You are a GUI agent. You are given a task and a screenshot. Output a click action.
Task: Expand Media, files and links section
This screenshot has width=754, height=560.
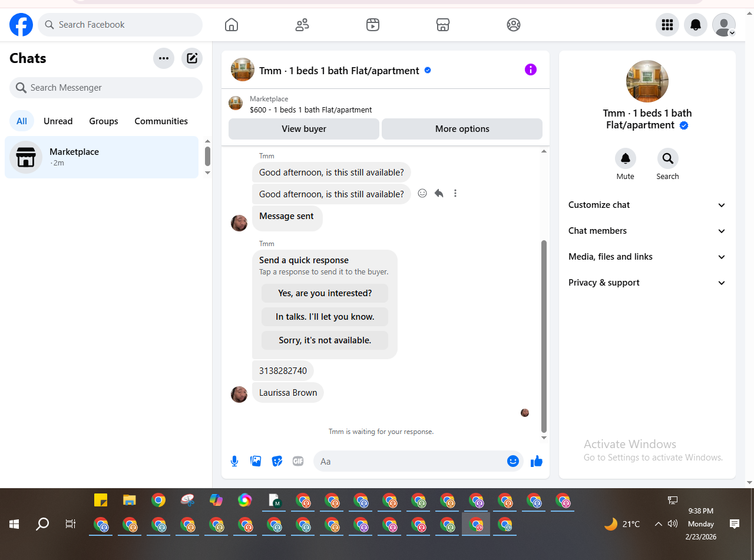point(647,257)
